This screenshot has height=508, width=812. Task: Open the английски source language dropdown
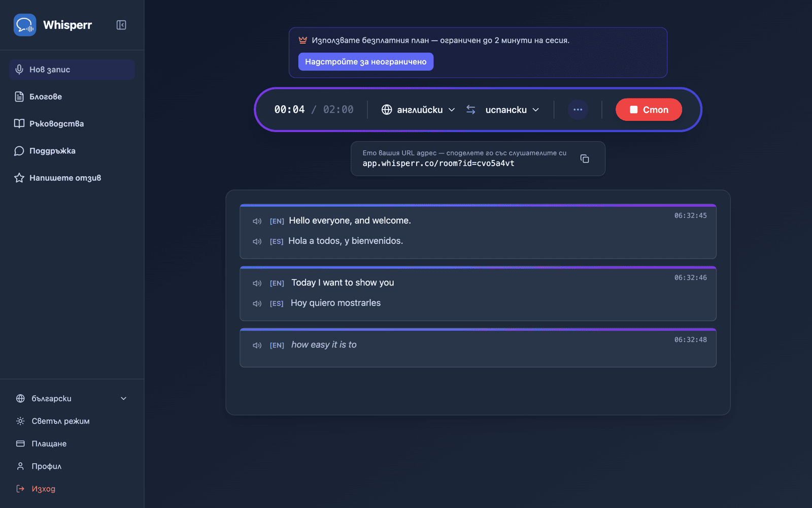coord(418,110)
